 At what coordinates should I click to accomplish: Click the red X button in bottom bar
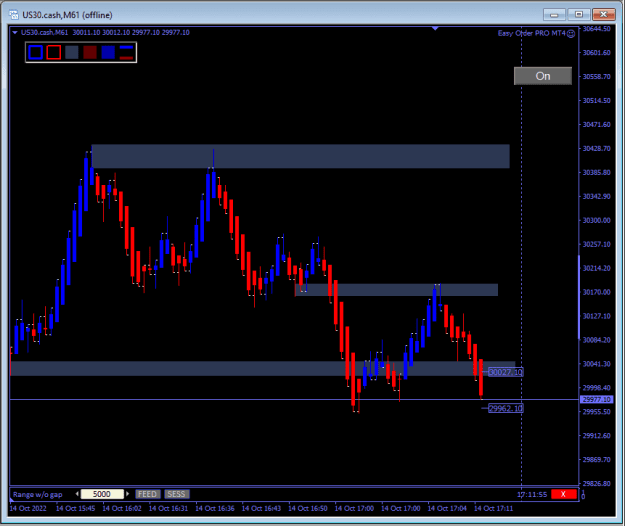pyautogui.click(x=564, y=494)
